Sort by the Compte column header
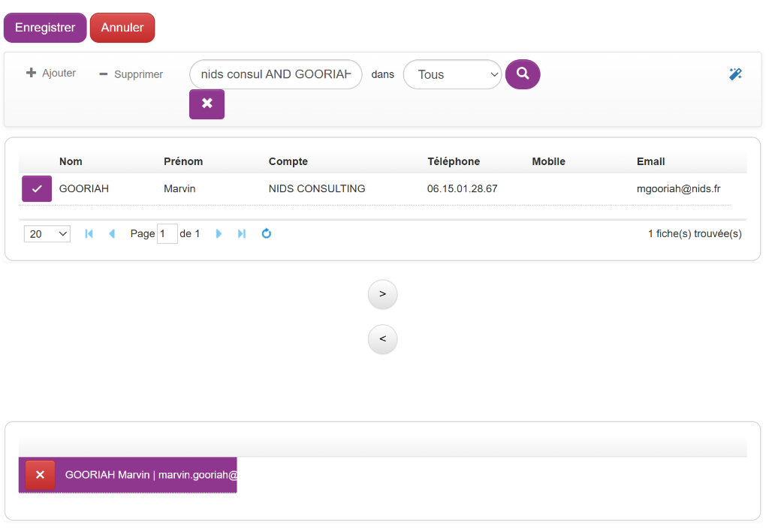Viewport: 769px width, 532px height. 288,161
